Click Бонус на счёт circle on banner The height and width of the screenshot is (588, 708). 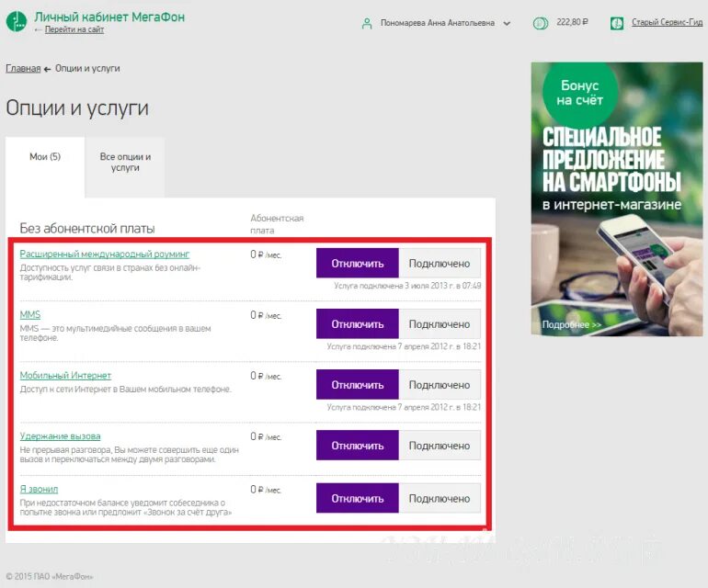tap(580, 93)
